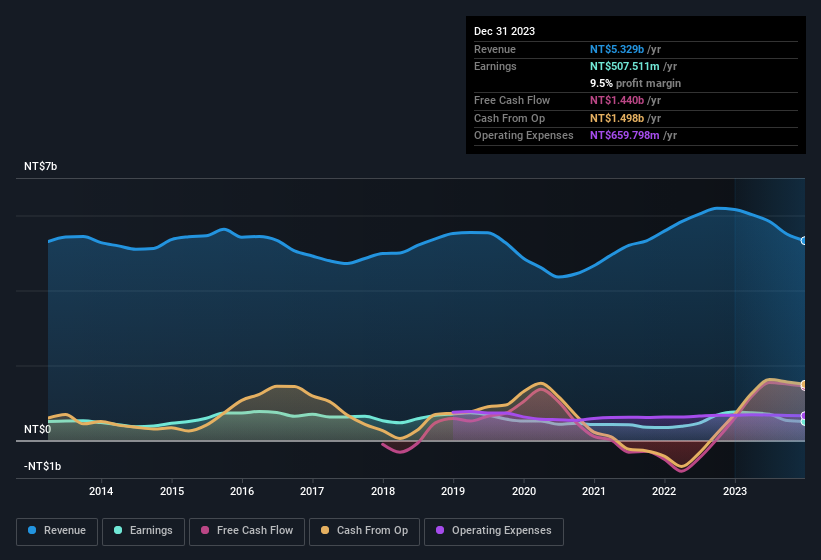The width and height of the screenshot is (821, 560).
Task: Click the cash from op endpoint marker
Action: (x=804, y=385)
